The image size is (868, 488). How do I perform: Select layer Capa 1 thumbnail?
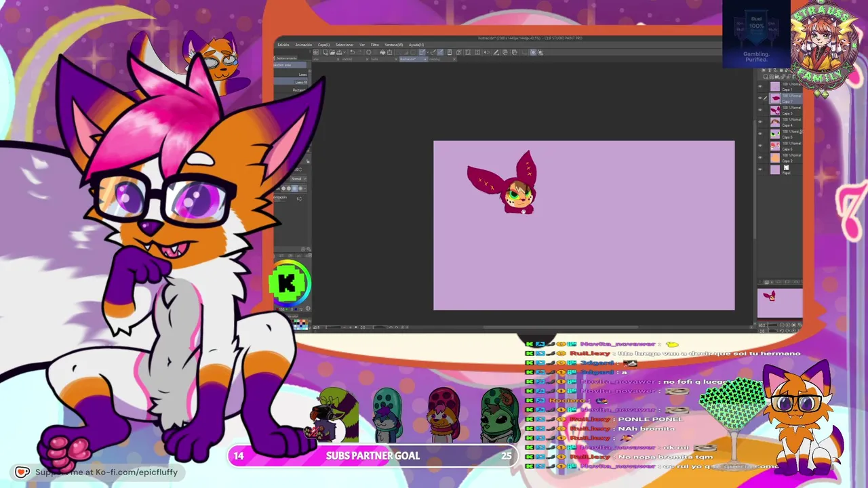point(775,87)
